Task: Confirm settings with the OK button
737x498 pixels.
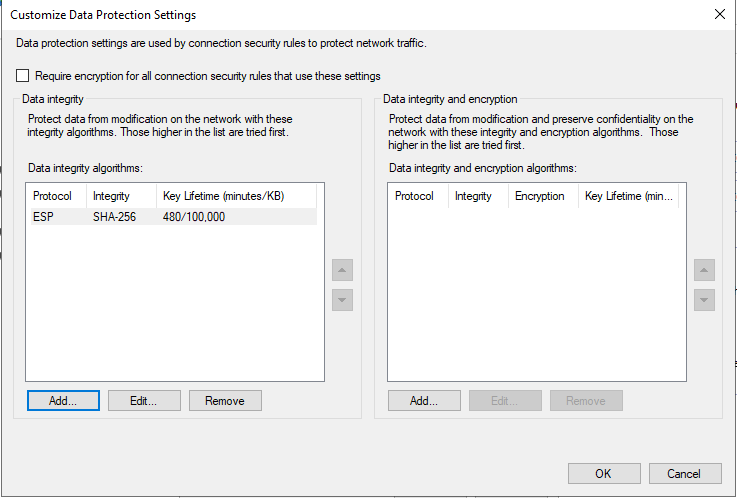Action: 603,473
